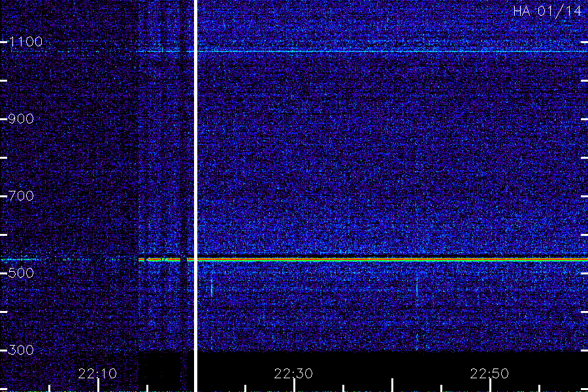Click the 300 frequency axis label
Viewport: 588px width, 392px height.
tap(21, 350)
